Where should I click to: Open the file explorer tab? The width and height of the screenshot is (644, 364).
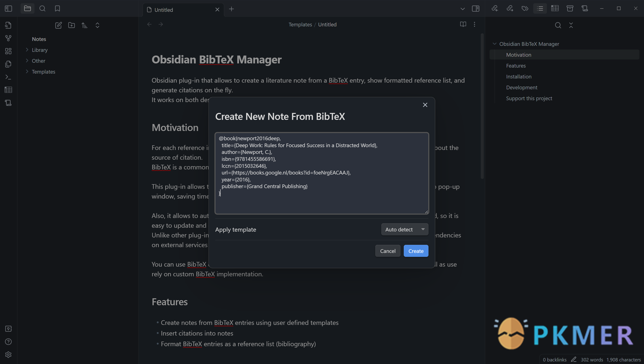28,9
